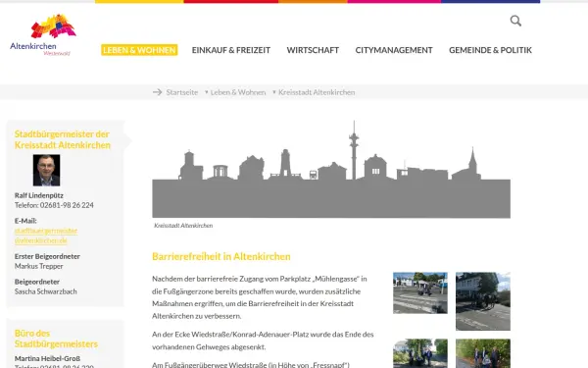Viewport: 588px width, 368px height.
Task: Go to Kreisstadt Altenkirchen breadcrumb
Action: 317,92
